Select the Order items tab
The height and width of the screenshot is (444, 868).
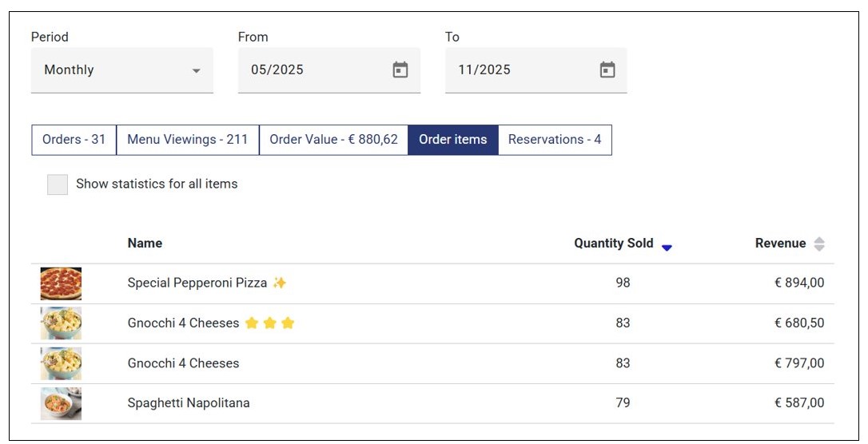click(452, 140)
